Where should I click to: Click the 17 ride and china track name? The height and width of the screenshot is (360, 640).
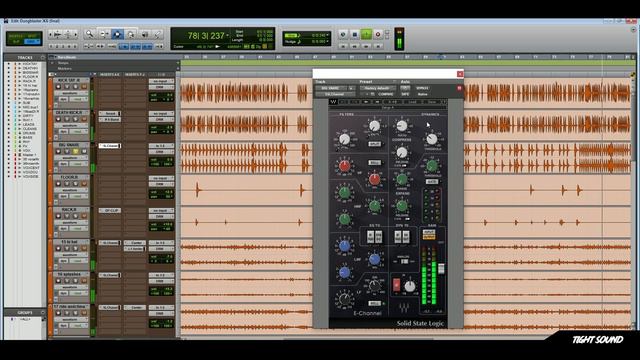tap(69, 306)
